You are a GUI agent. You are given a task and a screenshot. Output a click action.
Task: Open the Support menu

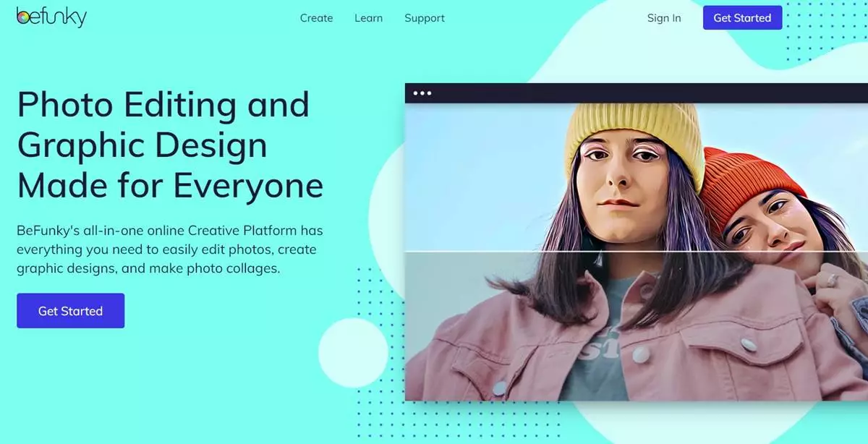coord(425,18)
